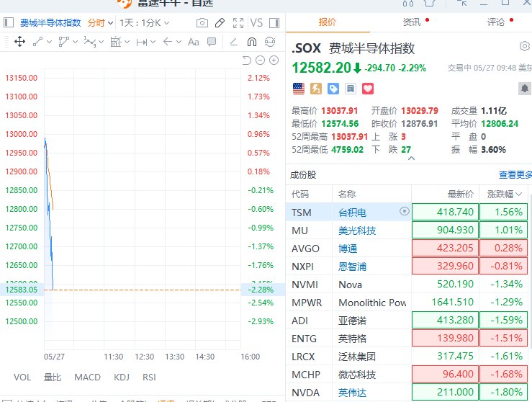
Task: Open 台积电 stock link
Action: [x=352, y=213]
